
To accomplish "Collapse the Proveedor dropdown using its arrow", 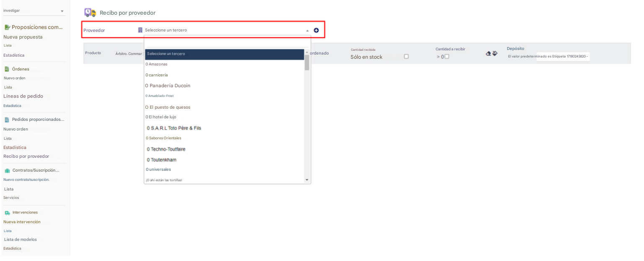I will pyautogui.click(x=307, y=31).
